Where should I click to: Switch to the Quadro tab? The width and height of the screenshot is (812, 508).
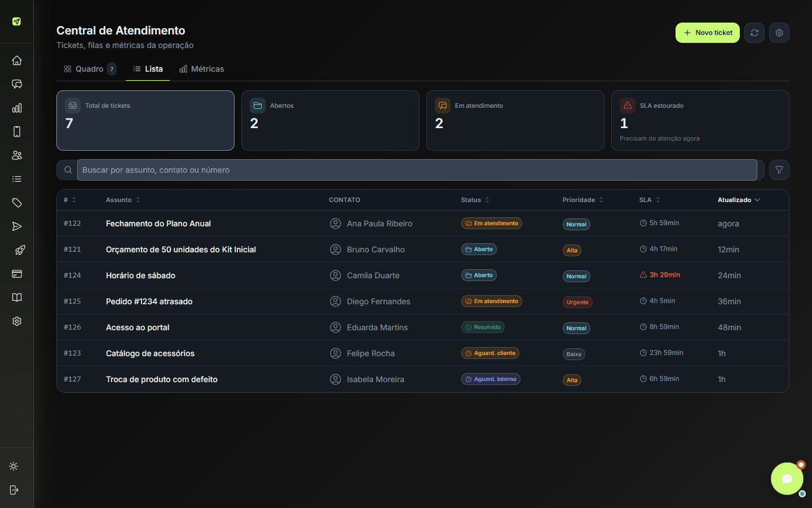point(90,69)
